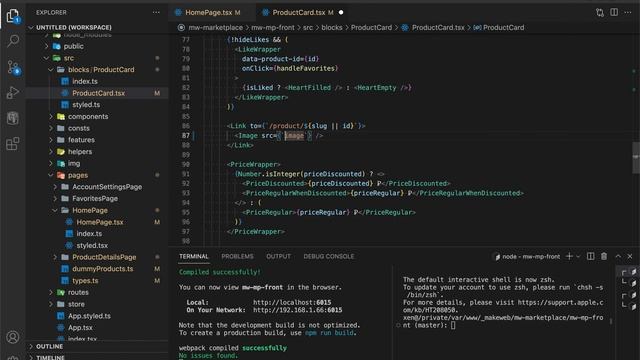Viewport: 640px width, 360px height.
Task: Open the TERMINAL panel tab
Action: [193, 256]
